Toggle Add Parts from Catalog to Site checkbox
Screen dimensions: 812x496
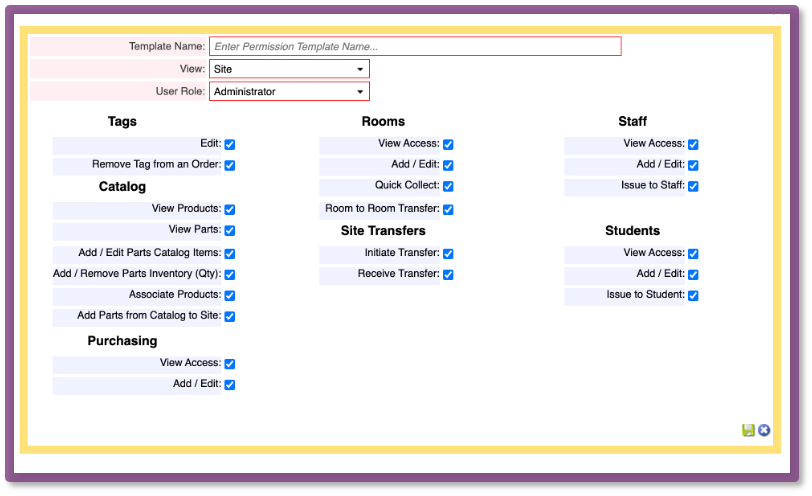coord(230,316)
